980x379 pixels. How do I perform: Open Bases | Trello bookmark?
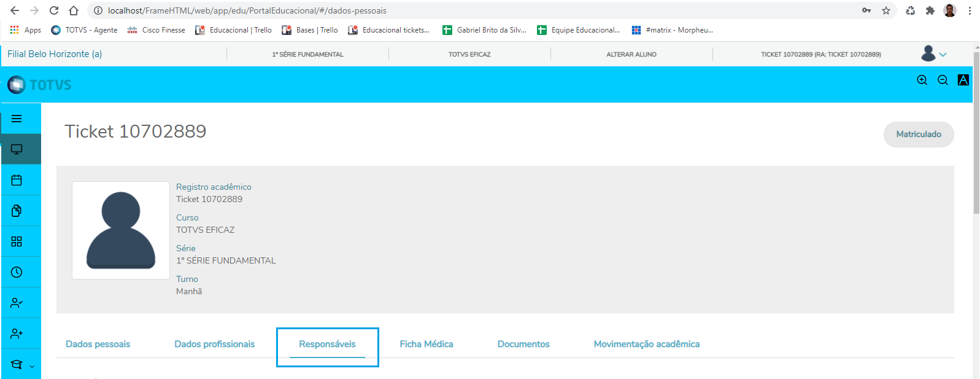[x=310, y=30]
